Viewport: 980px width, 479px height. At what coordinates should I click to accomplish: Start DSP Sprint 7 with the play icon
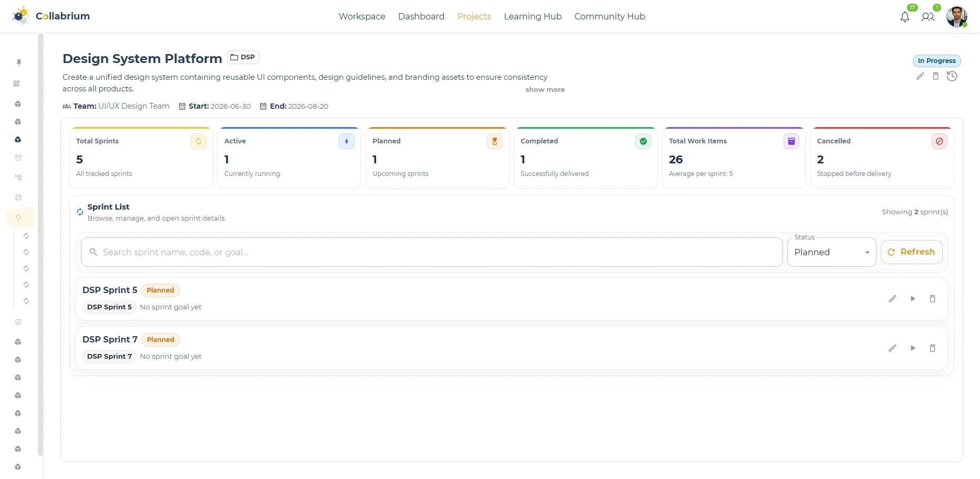click(x=913, y=348)
